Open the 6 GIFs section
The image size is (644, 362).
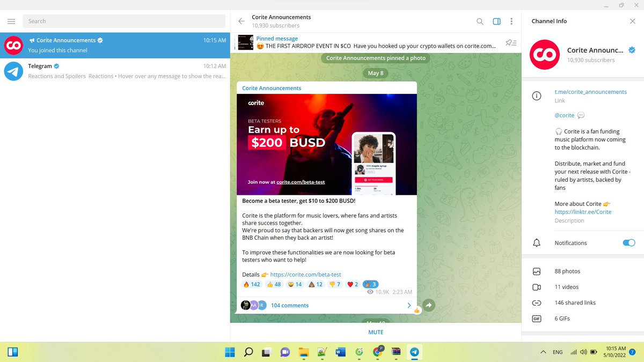(582, 319)
